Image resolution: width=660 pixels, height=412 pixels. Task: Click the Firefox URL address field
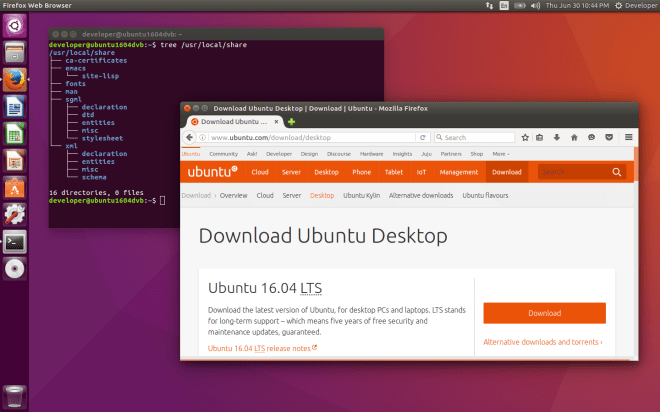[310, 137]
